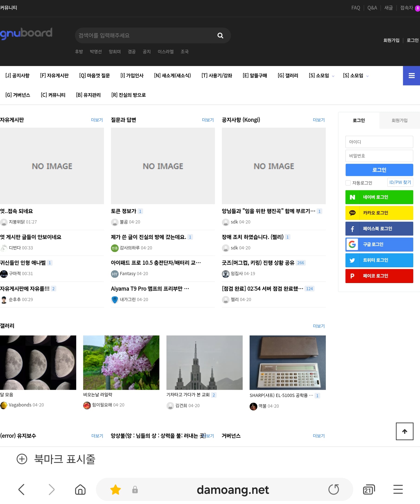Open [R] 진실의 방으로 menu

pyautogui.click(x=128, y=95)
